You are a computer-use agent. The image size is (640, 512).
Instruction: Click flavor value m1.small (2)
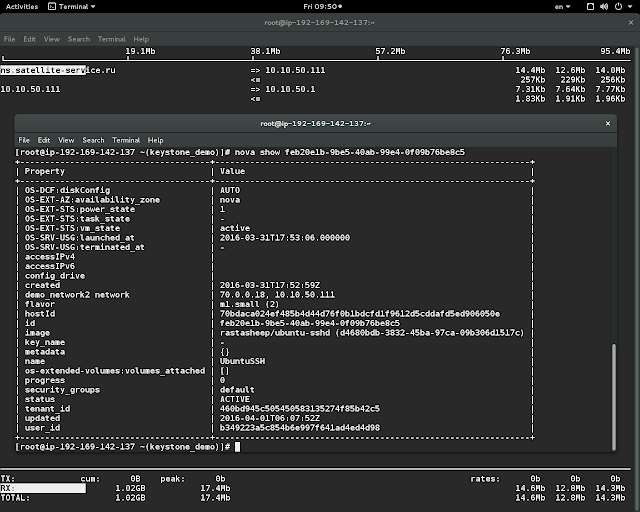click(x=249, y=304)
